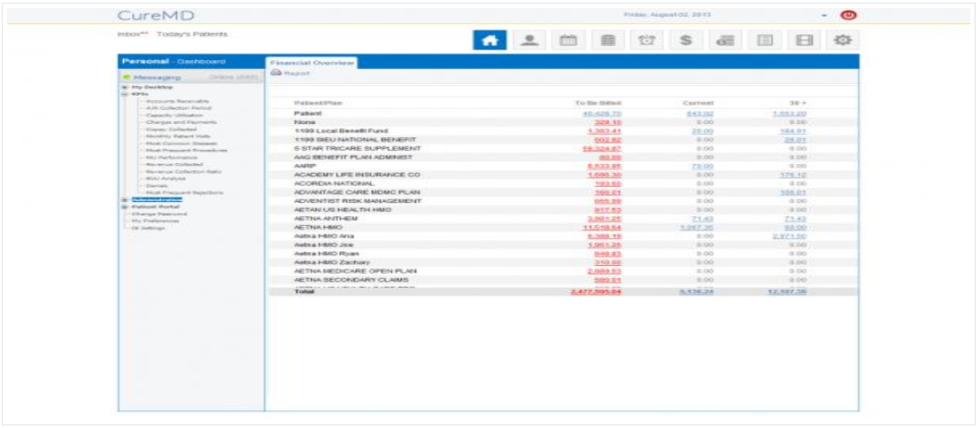Open the Total To Be Billed amount
Screen dimensions: 980x428
(597, 292)
